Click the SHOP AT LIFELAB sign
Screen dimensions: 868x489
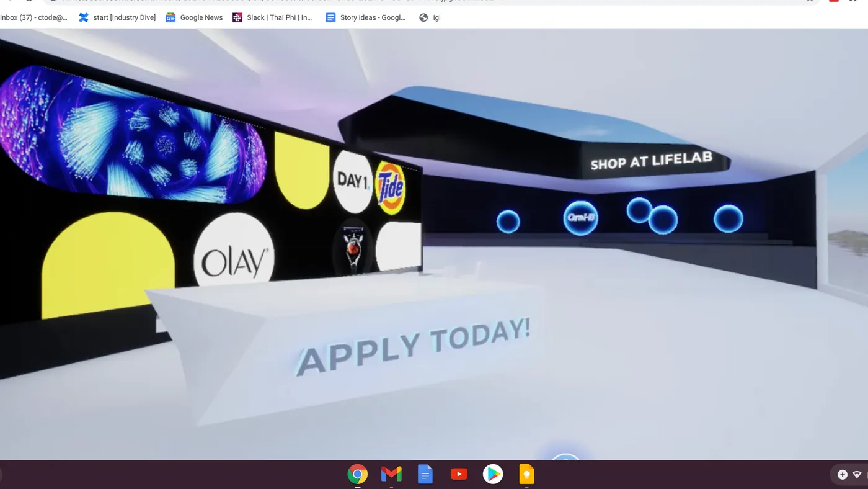point(651,160)
